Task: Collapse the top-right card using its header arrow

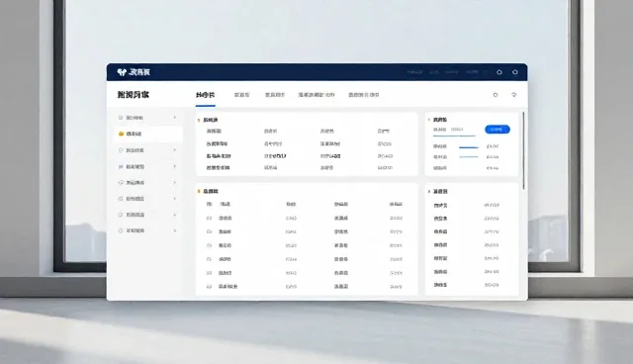Action: point(428,120)
